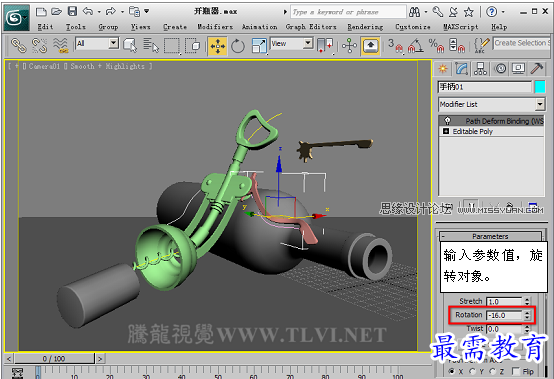Click the Rotation value input field
Viewport: 554px width, 379px height.
(504, 315)
